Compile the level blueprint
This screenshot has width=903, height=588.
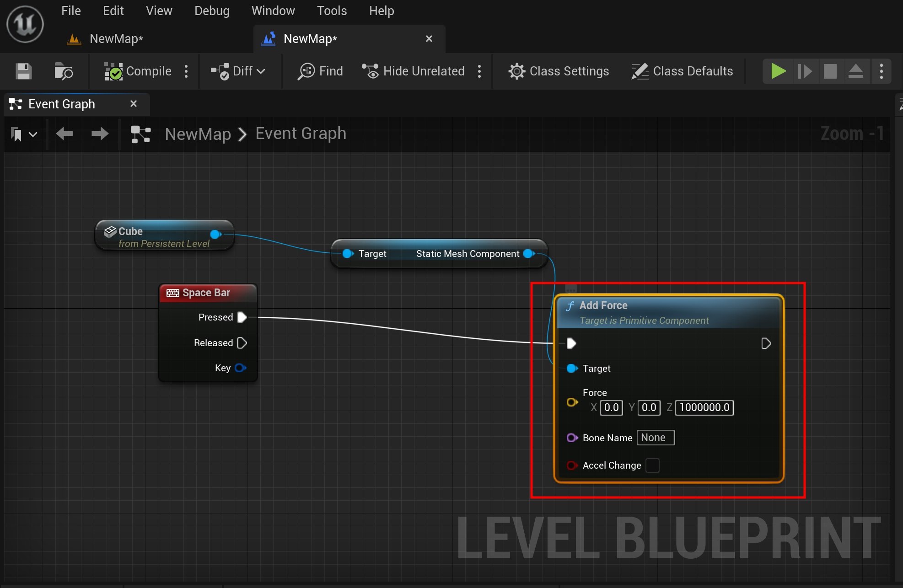tap(138, 71)
